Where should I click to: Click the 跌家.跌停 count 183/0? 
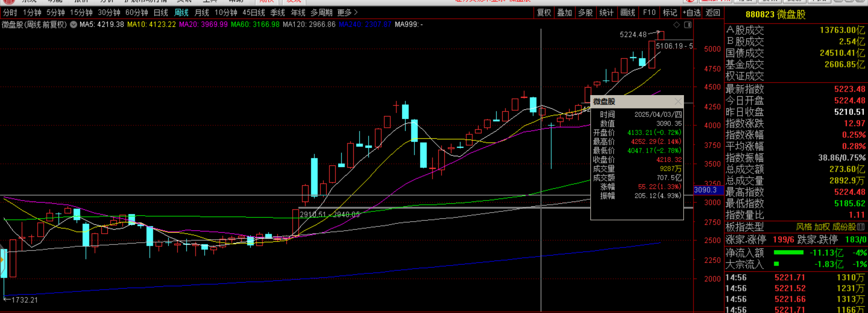pyautogui.click(x=856, y=240)
